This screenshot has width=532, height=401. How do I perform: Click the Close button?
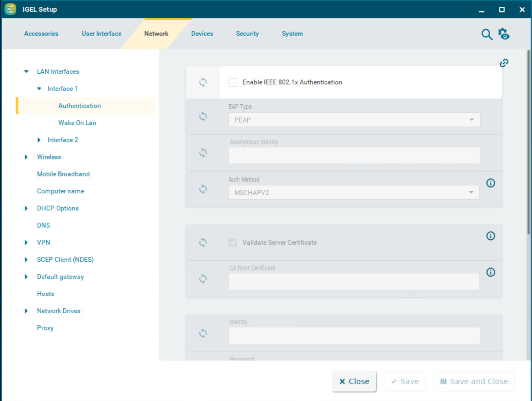point(354,381)
